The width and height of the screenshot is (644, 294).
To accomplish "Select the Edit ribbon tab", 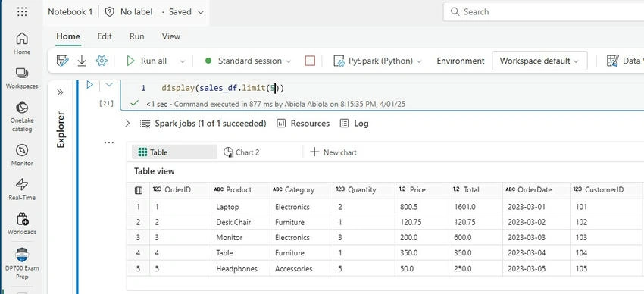I will 105,36.
